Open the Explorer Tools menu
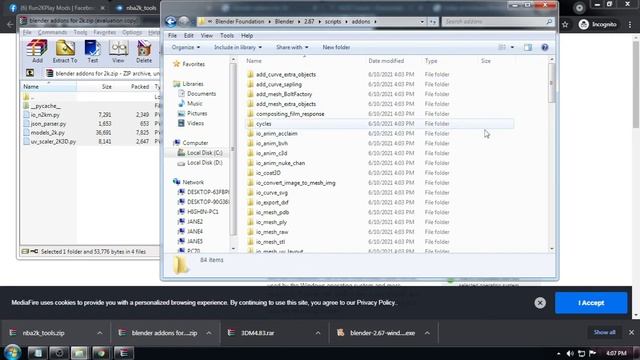This screenshot has width=640, height=360. tap(227, 36)
